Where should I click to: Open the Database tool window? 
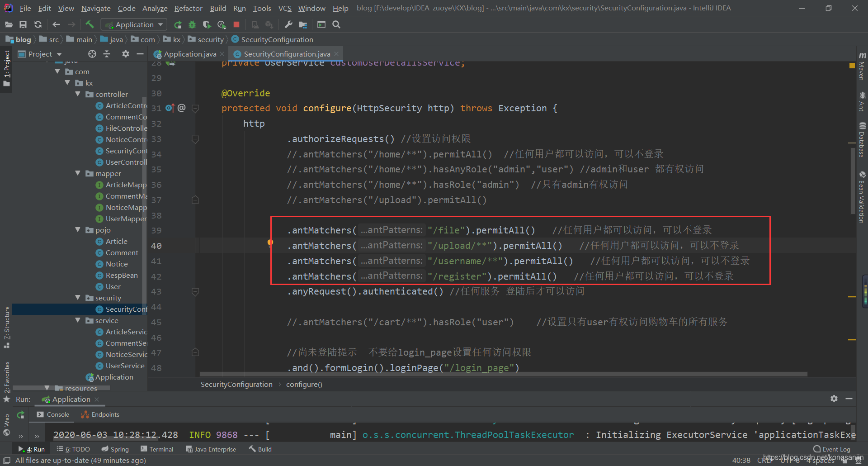pos(862,140)
